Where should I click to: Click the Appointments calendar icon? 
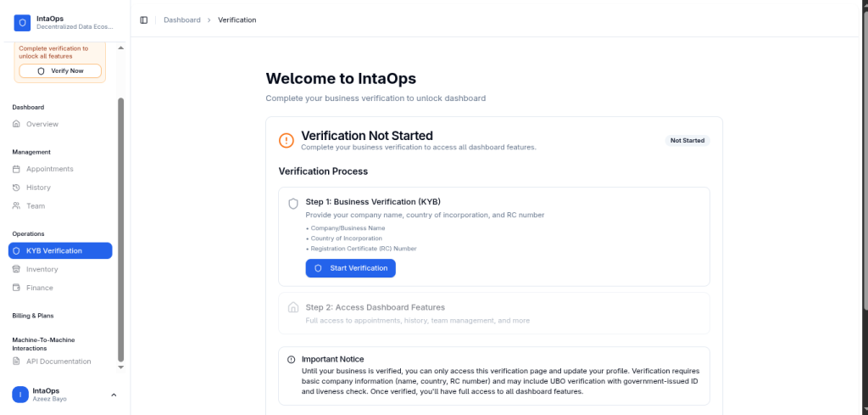coord(17,169)
